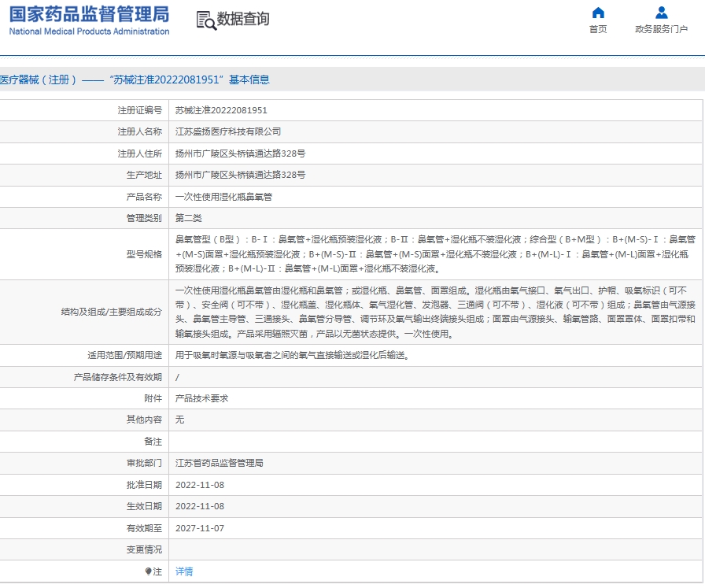Click the 其他内容 value 无
Viewport: 705px width, 588px height.
click(x=179, y=420)
